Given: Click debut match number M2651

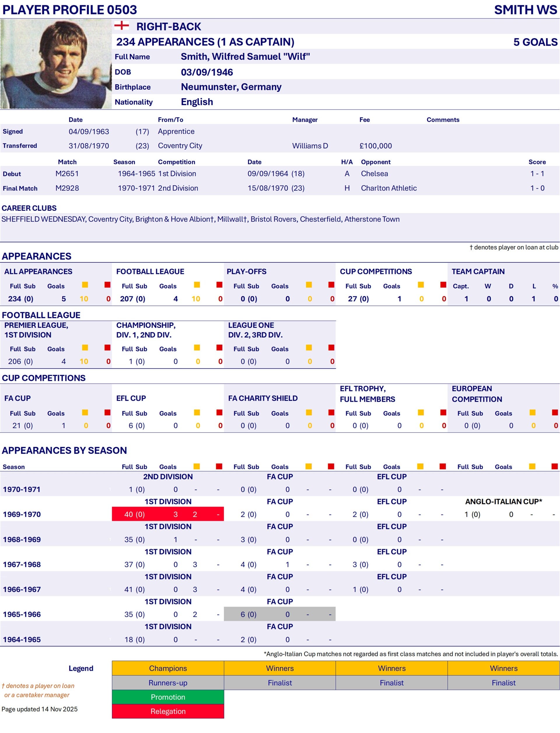Looking at the screenshot, I should pyautogui.click(x=67, y=173).
